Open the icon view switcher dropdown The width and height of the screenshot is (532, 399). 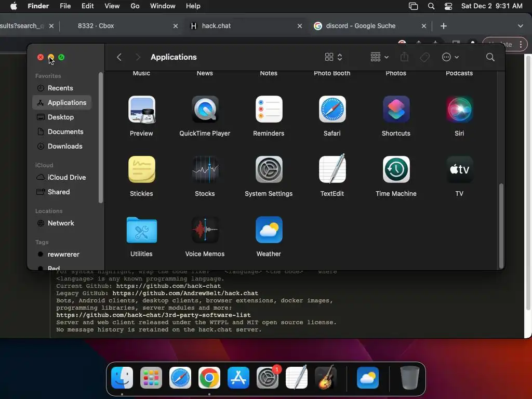pyautogui.click(x=334, y=57)
